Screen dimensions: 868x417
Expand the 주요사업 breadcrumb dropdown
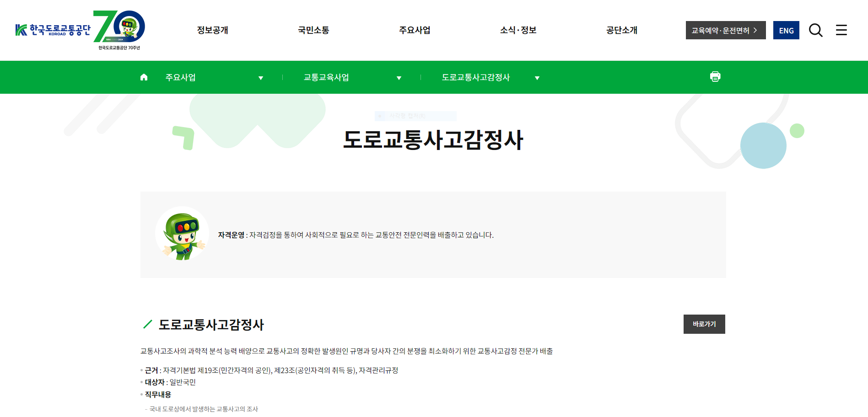[x=261, y=78]
